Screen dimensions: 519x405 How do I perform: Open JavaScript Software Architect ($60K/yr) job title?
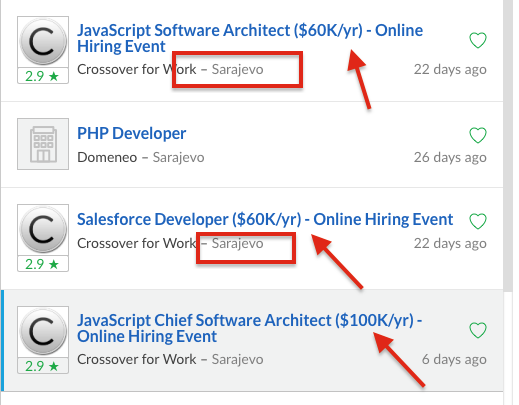tap(250, 38)
